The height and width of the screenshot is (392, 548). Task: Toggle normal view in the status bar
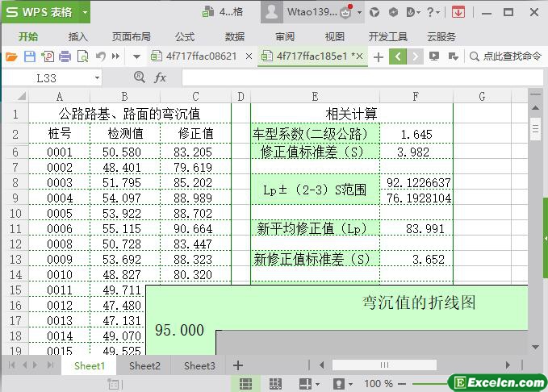245,384
